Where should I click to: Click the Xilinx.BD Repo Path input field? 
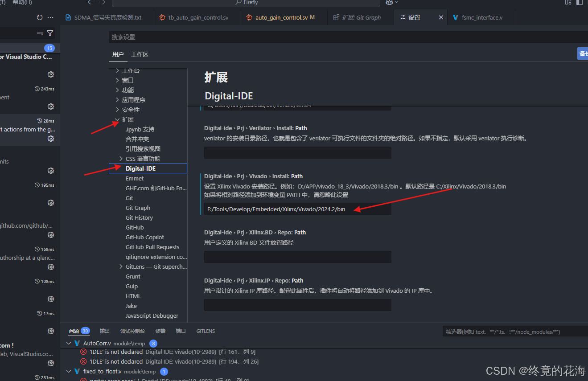(298, 257)
